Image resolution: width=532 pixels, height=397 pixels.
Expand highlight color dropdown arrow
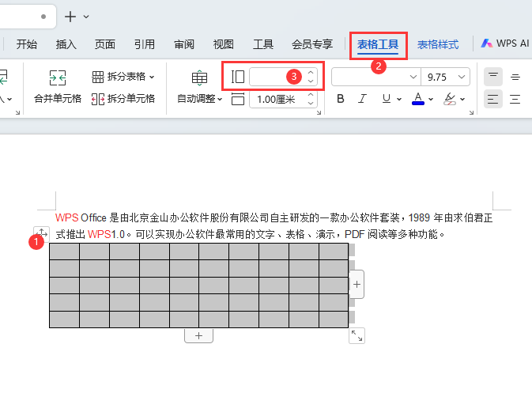pos(462,99)
